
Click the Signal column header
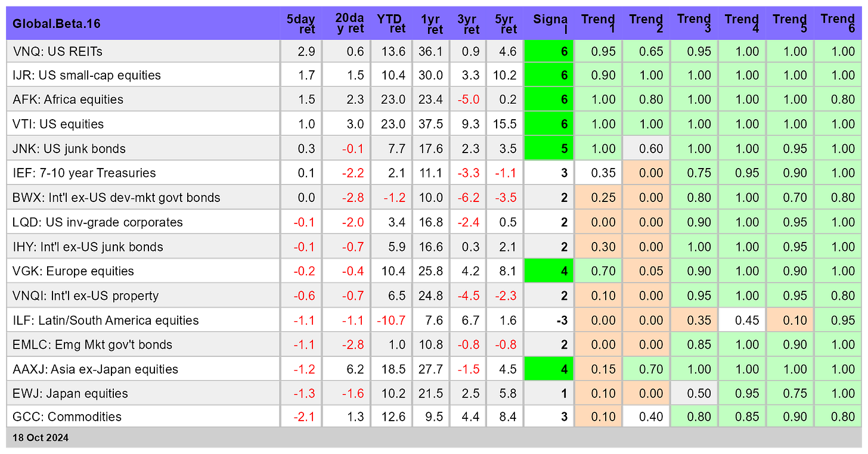[x=549, y=24]
